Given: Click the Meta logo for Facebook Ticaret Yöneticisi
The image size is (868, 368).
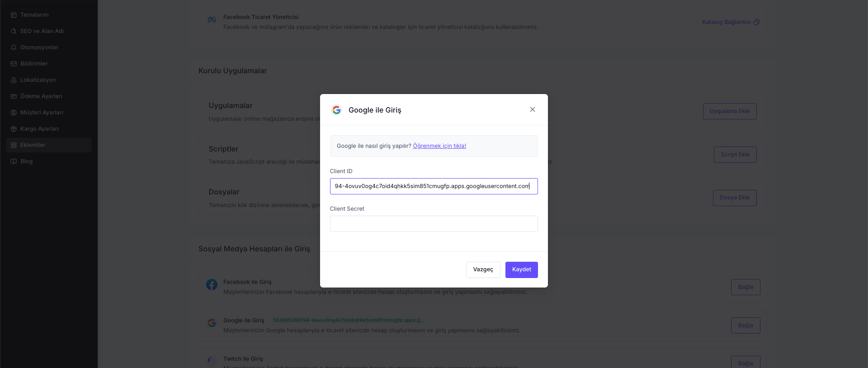Looking at the screenshot, I should point(212,20).
